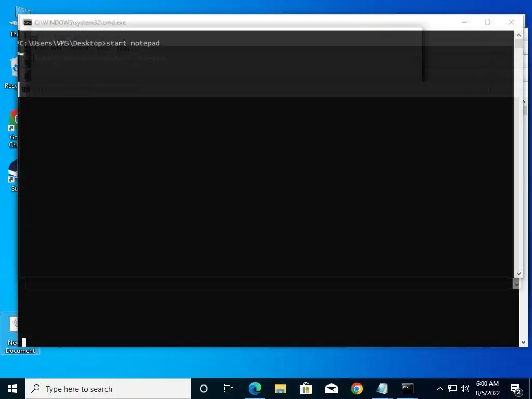532x399 pixels.
Task: Open the Mail app from the taskbar
Action: 331,389
